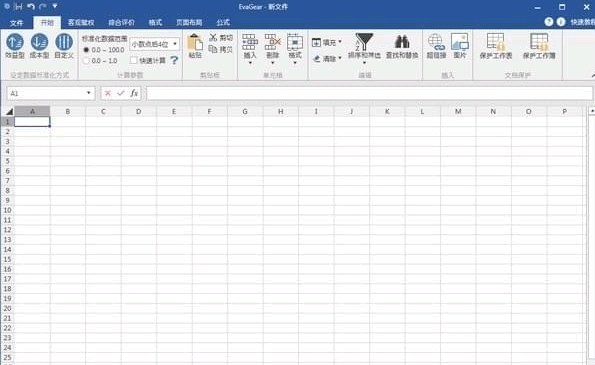Click the 保护工作表 protect worksheet icon
This screenshot has height=365, width=595.
(496, 42)
